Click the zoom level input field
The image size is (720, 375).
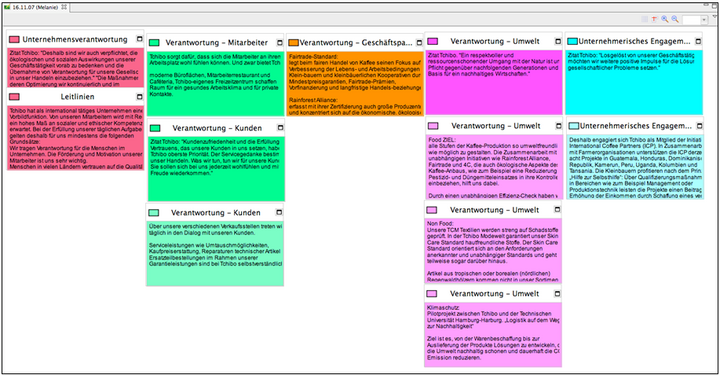pyautogui.click(x=691, y=20)
